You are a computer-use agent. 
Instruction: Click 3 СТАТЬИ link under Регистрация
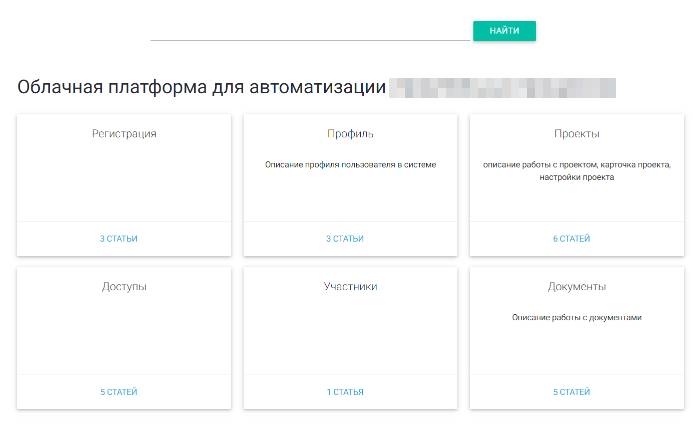[119, 239]
